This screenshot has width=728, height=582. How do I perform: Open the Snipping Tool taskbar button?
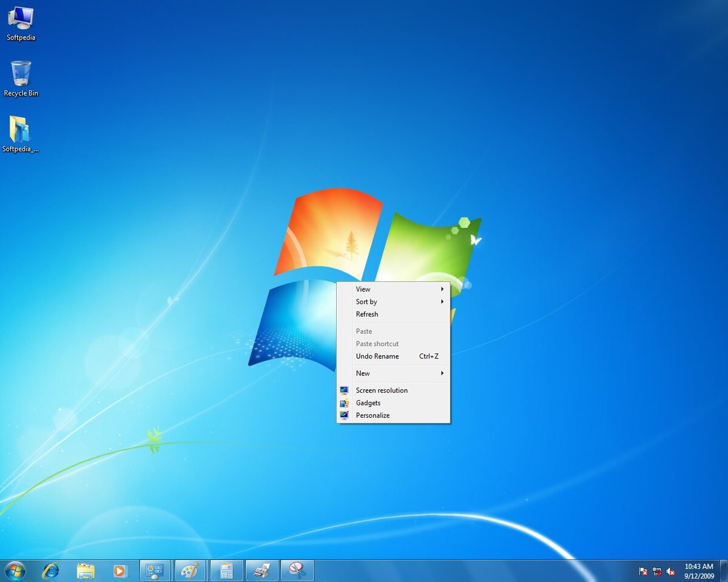tap(297, 570)
